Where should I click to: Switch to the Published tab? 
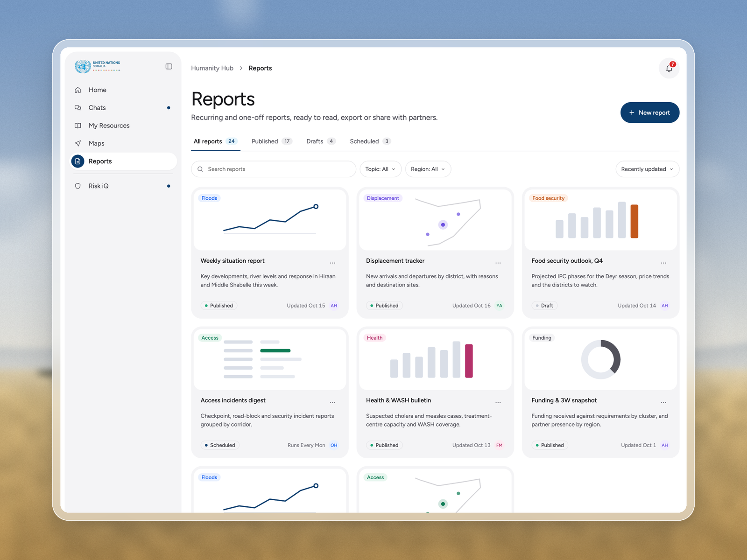click(272, 141)
